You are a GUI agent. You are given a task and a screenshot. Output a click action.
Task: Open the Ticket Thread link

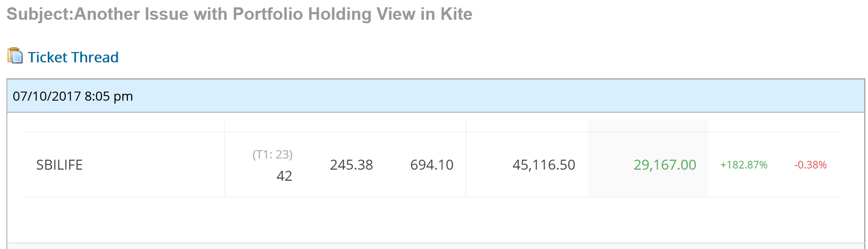coord(73,57)
